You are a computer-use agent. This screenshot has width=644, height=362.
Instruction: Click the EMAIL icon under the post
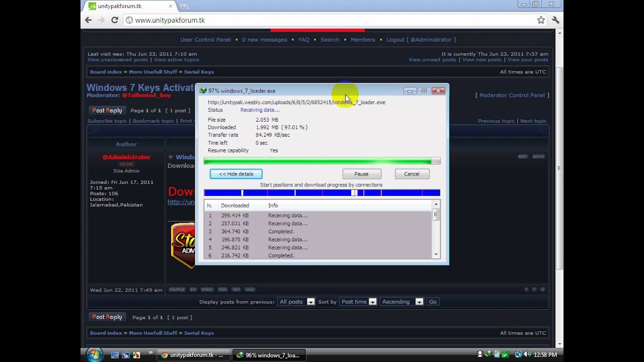[x=207, y=290]
